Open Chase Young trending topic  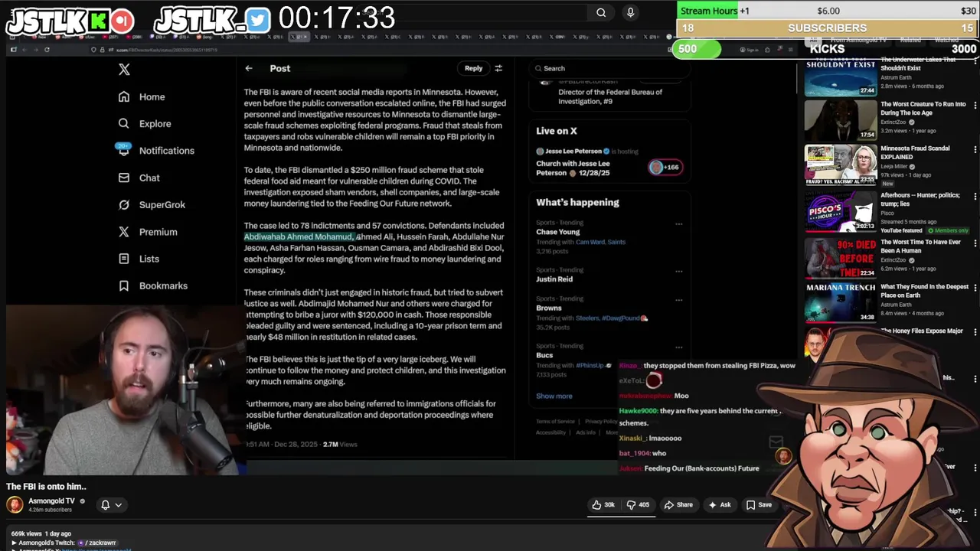pyautogui.click(x=558, y=232)
